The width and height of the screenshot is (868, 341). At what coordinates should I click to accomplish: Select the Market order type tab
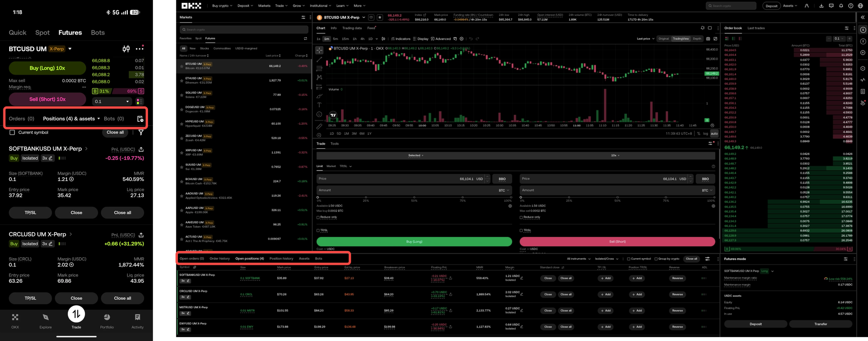click(331, 166)
